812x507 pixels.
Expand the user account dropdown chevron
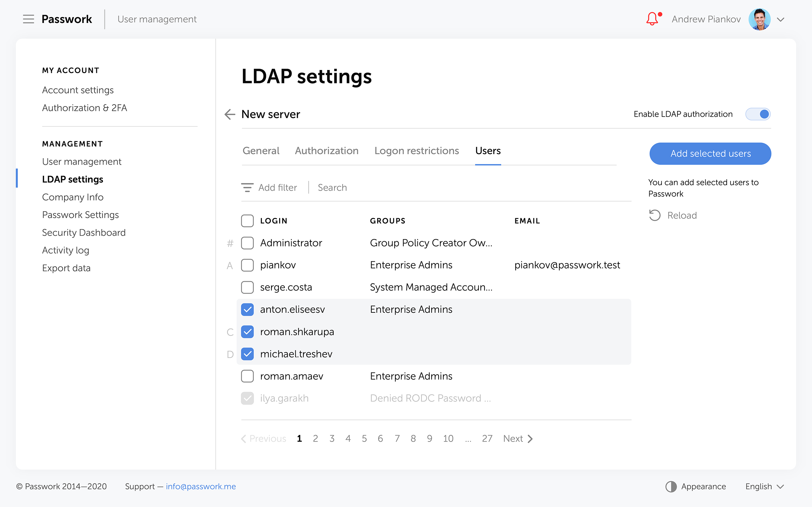click(x=781, y=19)
